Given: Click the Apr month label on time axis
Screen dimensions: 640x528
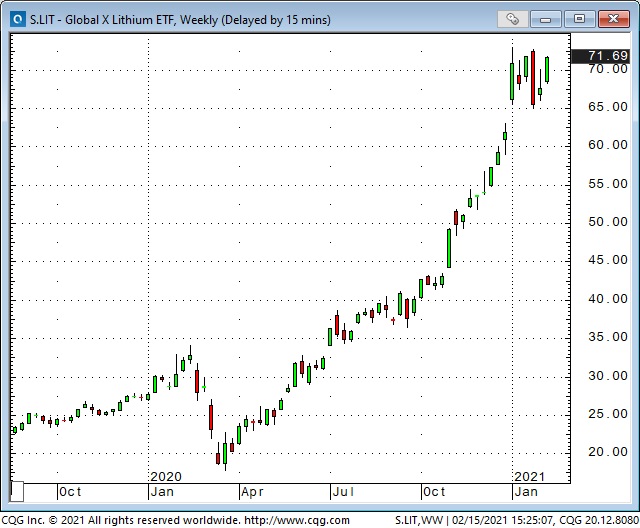Looking at the screenshot, I should click(x=252, y=492).
